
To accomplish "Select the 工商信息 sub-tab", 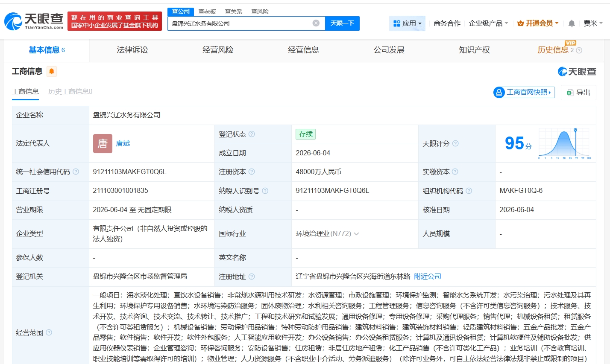I will coord(25,91).
